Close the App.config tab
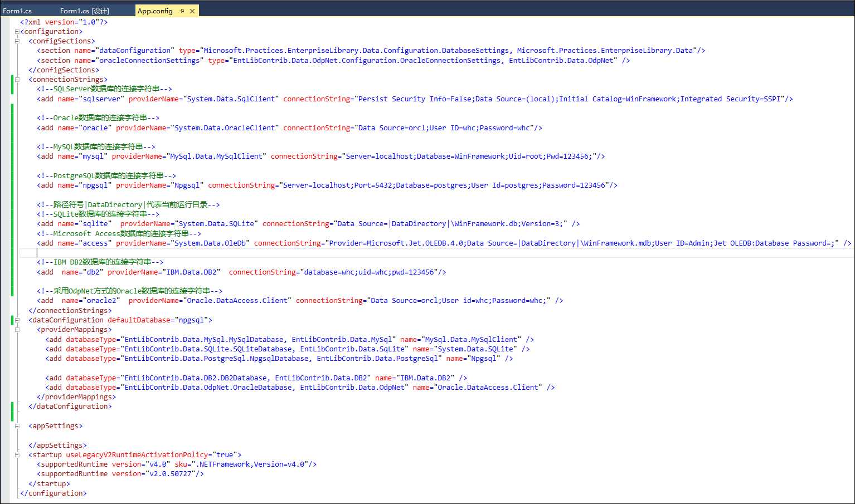 (x=192, y=11)
